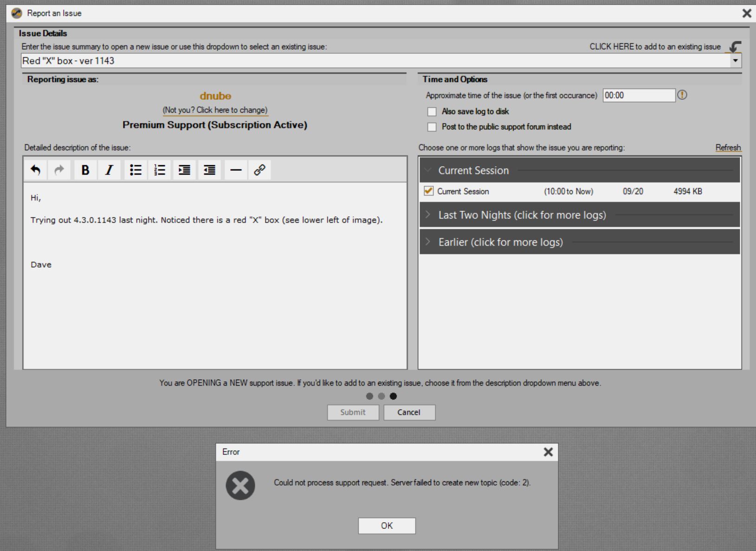Toggle italic formatting
756x551 pixels.
click(110, 170)
